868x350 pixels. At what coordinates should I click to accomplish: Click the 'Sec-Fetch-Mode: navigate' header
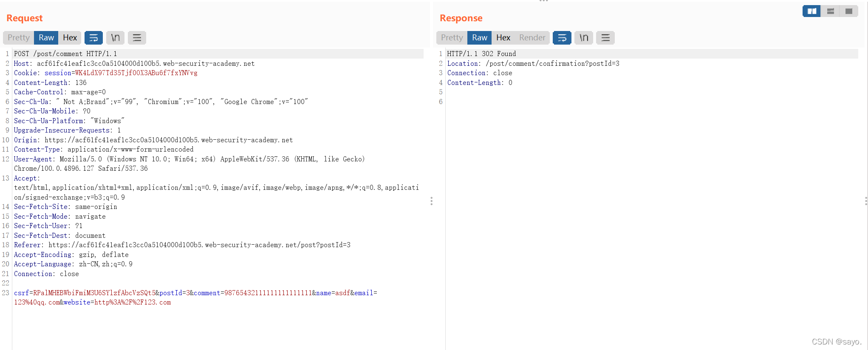[x=60, y=217]
